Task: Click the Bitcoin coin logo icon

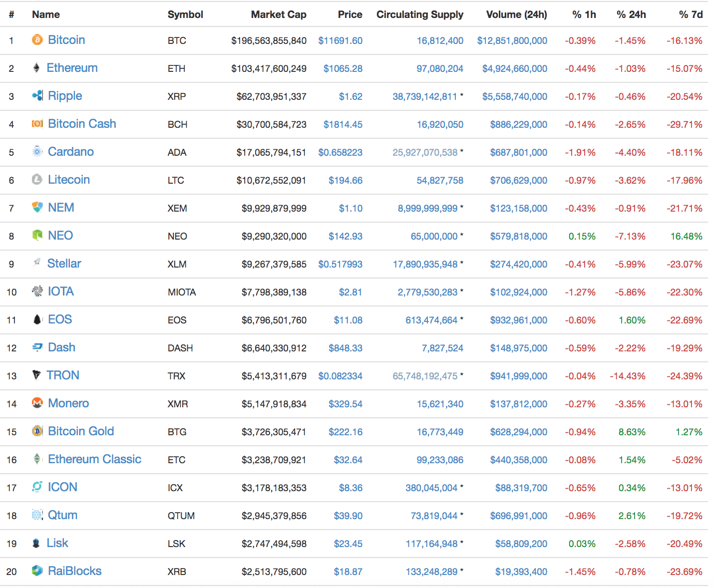Action: point(37,39)
